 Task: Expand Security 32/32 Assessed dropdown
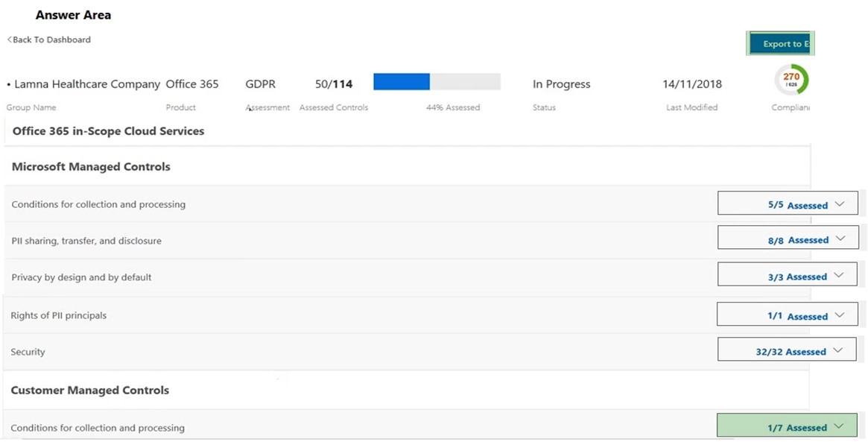pos(787,350)
